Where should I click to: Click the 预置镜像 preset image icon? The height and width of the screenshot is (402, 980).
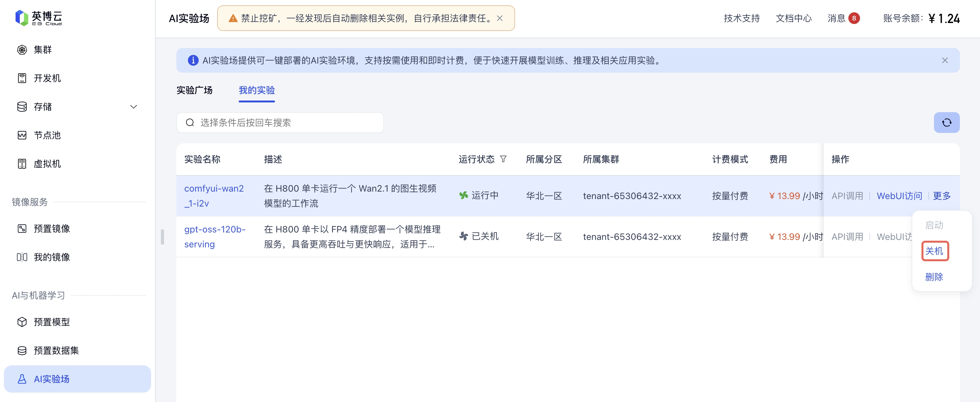(x=22, y=229)
